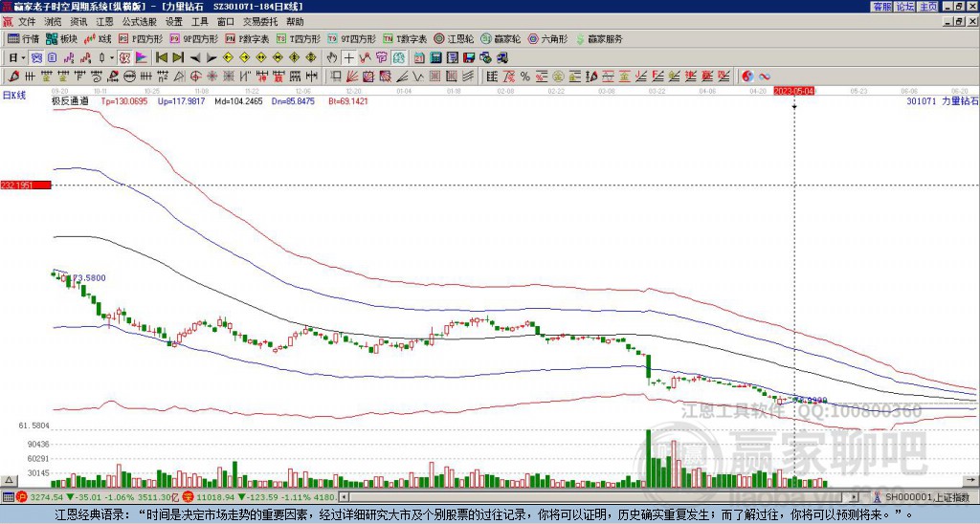Click the 主页 link in title bar

928,7
